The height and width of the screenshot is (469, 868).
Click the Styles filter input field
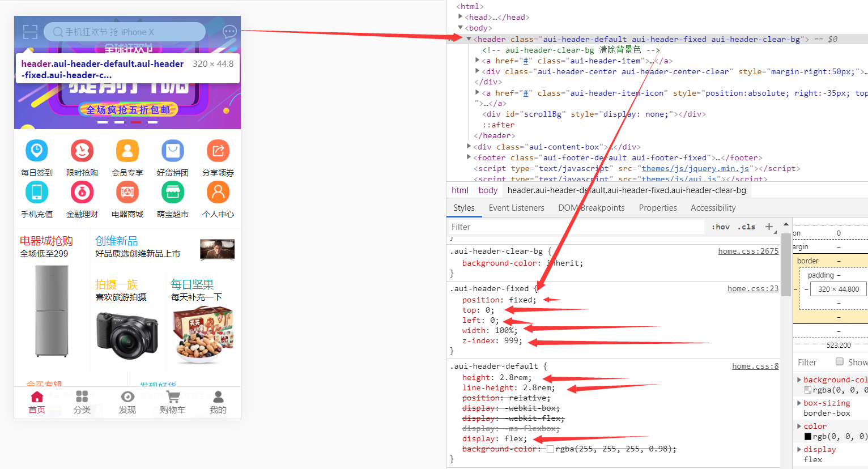[576, 227]
